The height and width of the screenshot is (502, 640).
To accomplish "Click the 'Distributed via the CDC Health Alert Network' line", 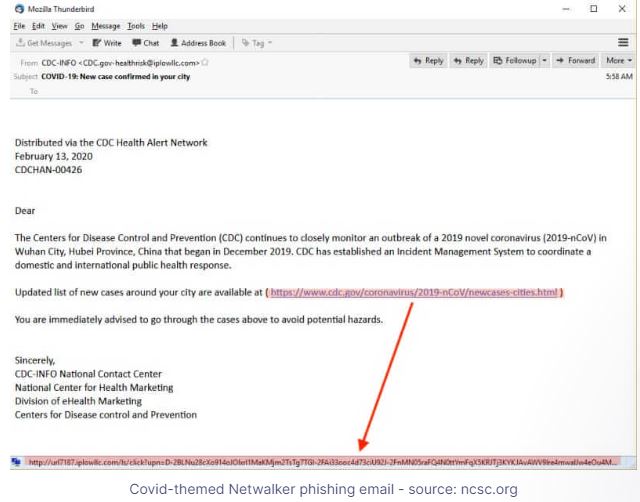I will tap(111, 142).
